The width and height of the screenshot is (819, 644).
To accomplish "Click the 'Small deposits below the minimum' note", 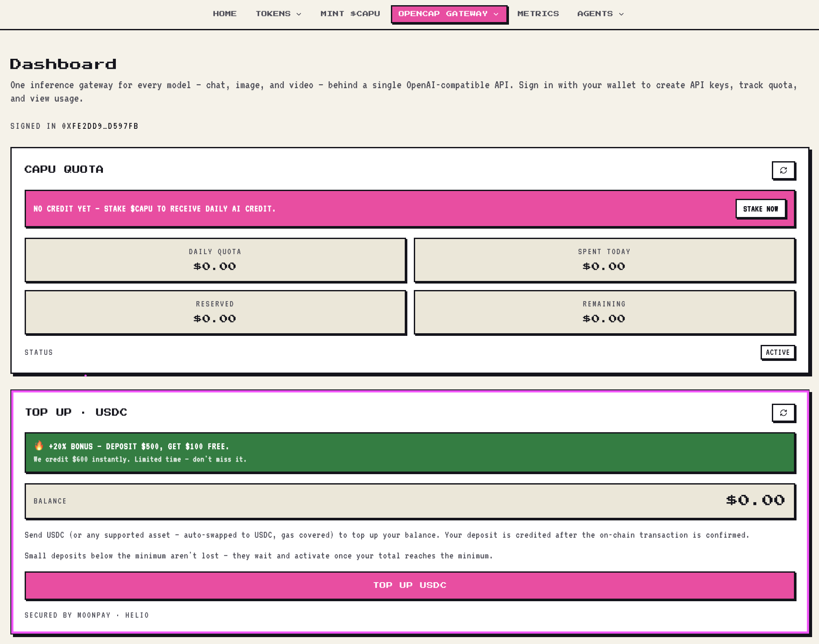I will click(x=259, y=556).
